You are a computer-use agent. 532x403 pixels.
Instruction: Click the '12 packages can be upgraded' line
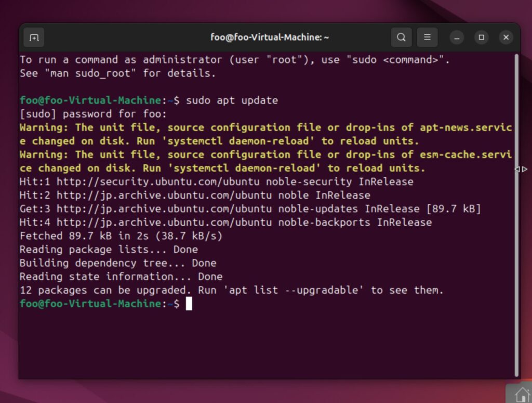pyautogui.click(x=231, y=290)
